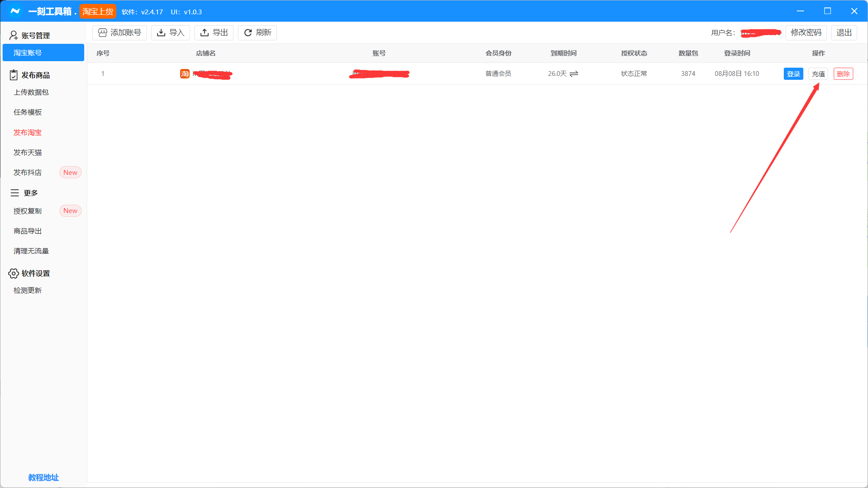Open 授权复制 in the sidebar
The height and width of the screenshot is (488, 868).
point(28,211)
